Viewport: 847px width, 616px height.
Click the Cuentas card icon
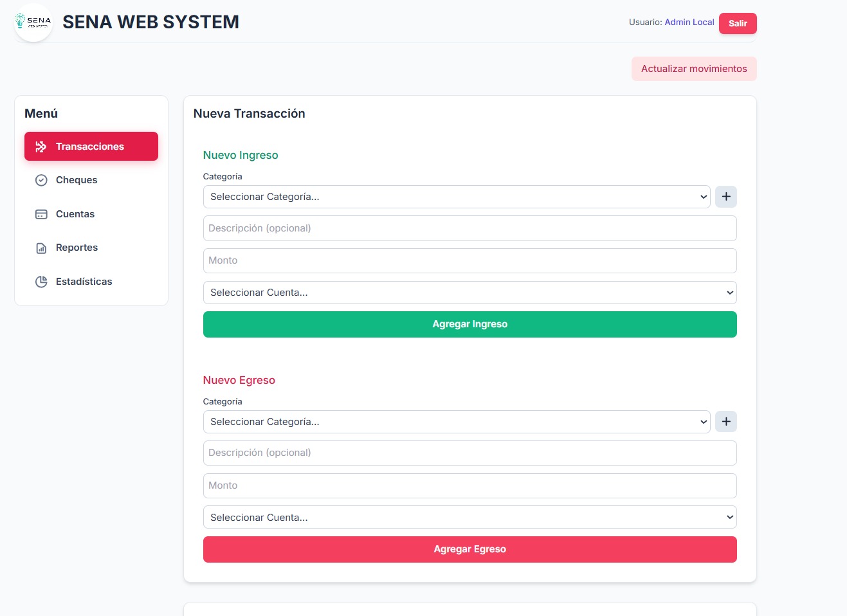[x=41, y=214]
